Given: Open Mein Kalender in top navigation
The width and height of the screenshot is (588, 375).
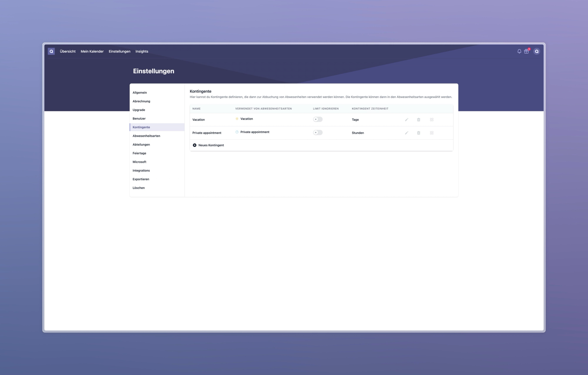Looking at the screenshot, I should [x=92, y=52].
